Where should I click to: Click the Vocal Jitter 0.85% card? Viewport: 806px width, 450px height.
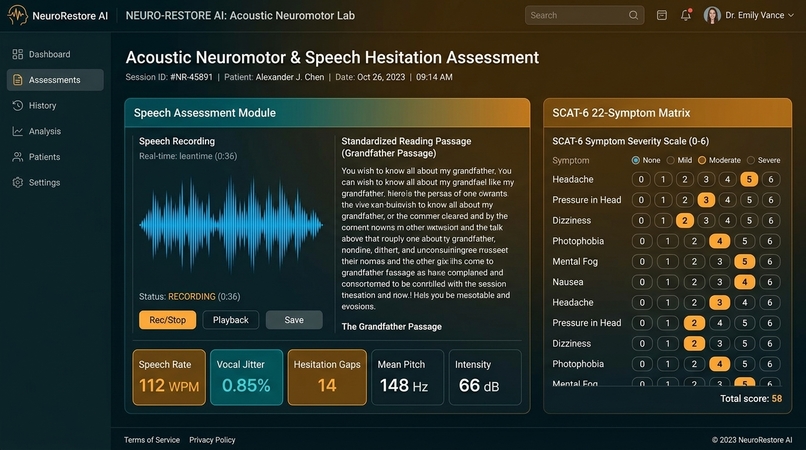click(x=247, y=377)
